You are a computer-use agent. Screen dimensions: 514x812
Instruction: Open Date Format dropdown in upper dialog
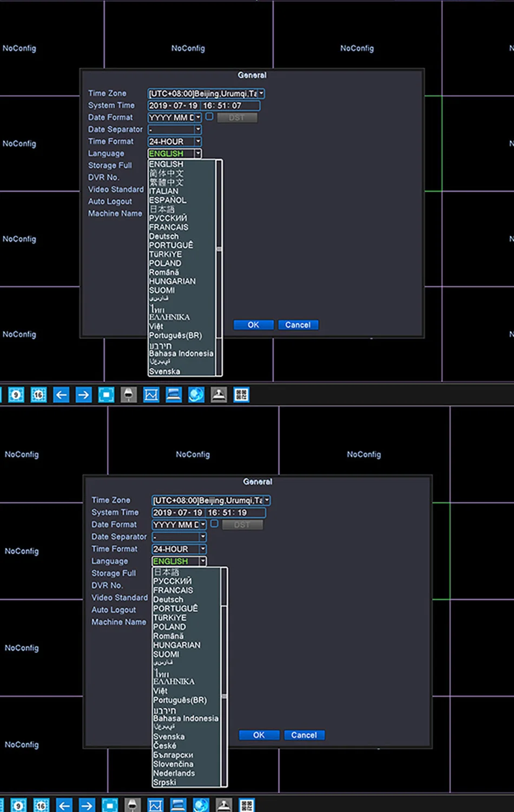coord(198,117)
